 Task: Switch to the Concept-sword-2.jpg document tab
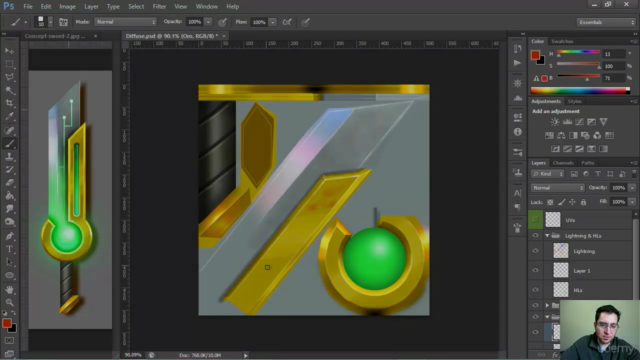pyautogui.click(x=55, y=36)
